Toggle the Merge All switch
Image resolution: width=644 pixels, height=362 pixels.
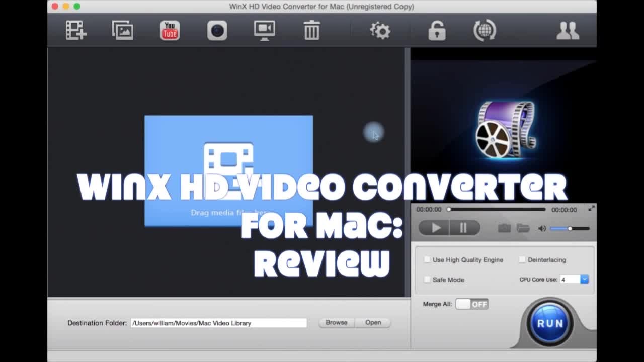click(x=472, y=304)
